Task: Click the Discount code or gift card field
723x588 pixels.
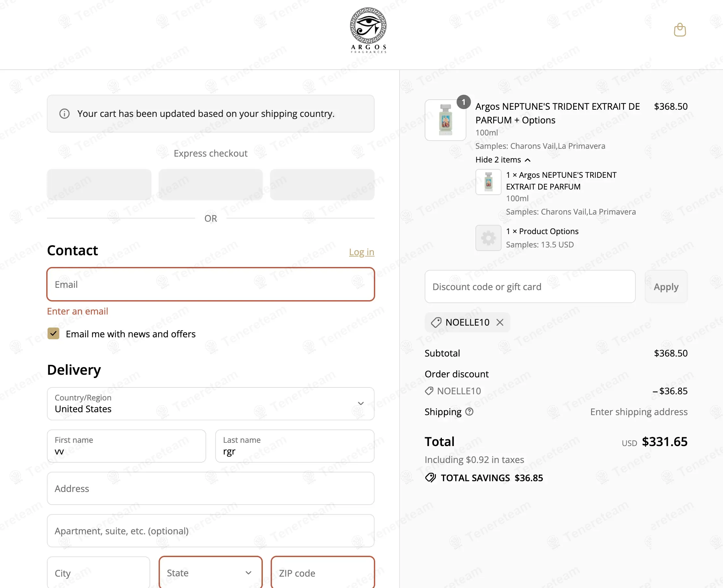Action: (x=530, y=287)
